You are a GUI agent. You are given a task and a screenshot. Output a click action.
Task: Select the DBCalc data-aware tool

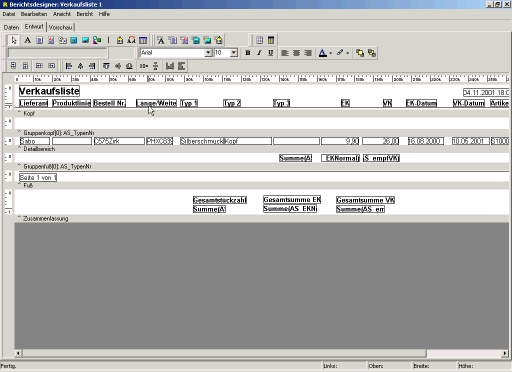point(196,40)
